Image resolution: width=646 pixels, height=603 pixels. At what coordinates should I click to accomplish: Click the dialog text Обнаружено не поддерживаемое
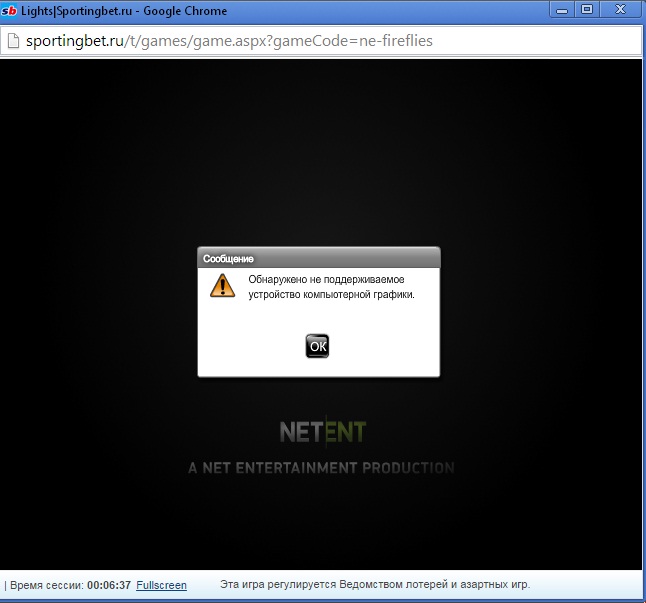pos(326,280)
